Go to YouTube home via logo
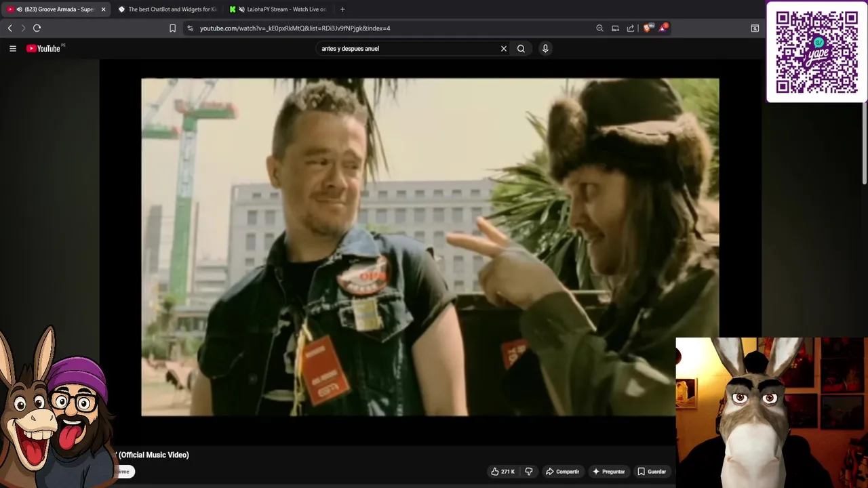868x488 pixels. coord(43,48)
